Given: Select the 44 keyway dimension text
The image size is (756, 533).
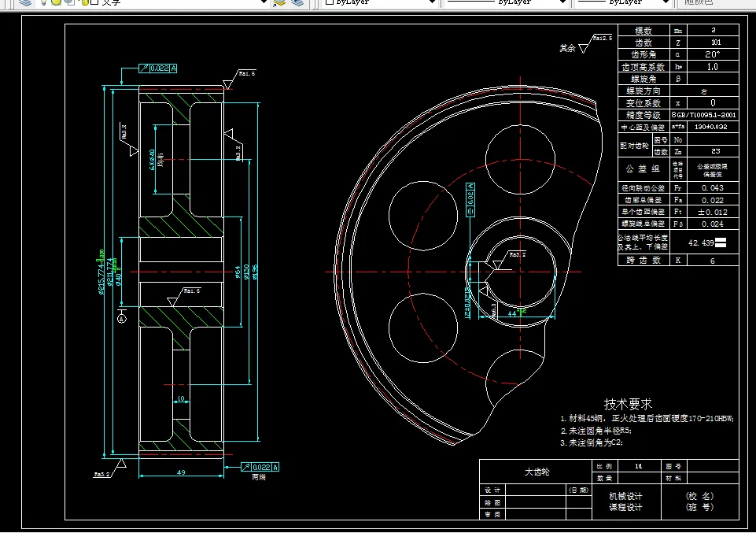Looking at the screenshot, I should 512,313.
